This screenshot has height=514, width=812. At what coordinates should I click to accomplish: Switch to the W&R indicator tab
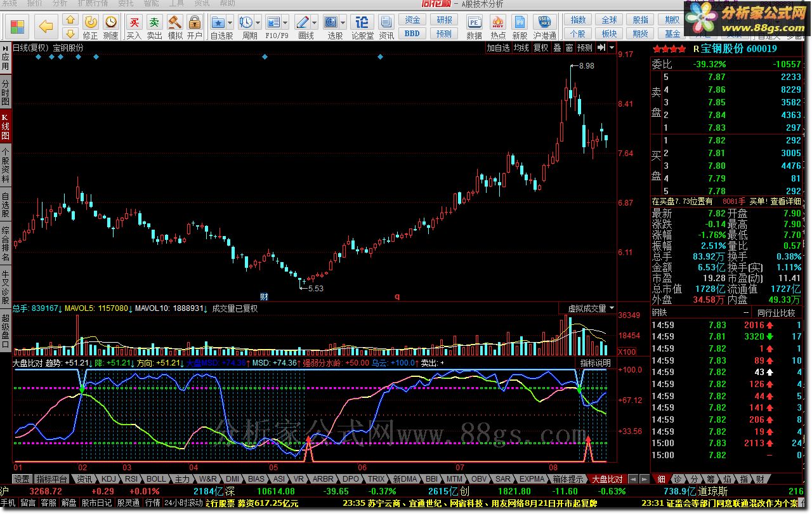[208, 479]
